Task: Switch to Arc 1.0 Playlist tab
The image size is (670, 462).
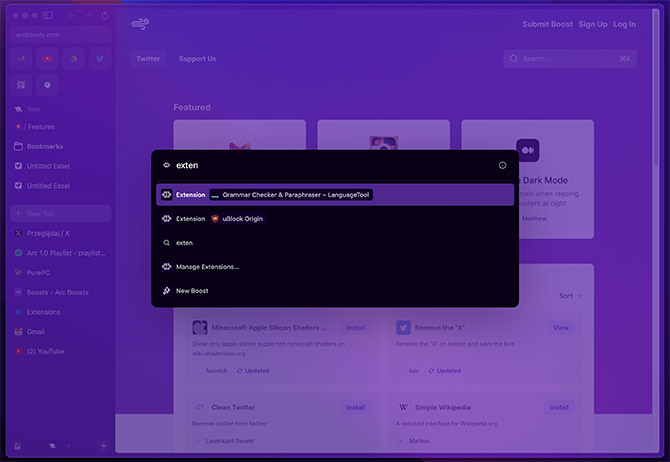Action: click(x=61, y=253)
